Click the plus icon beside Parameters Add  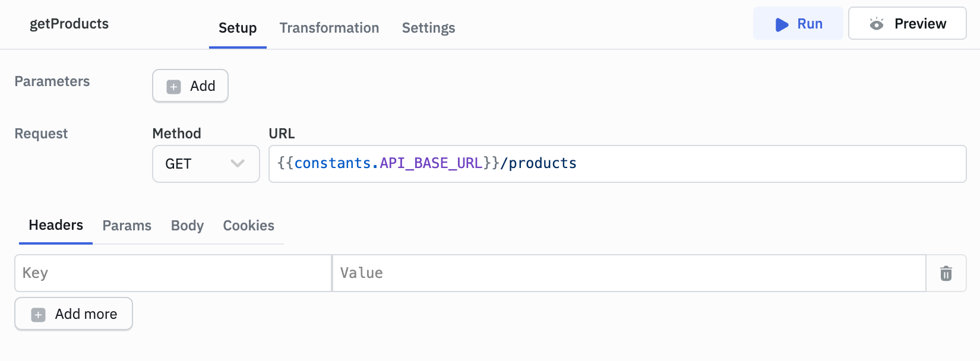[173, 87]
